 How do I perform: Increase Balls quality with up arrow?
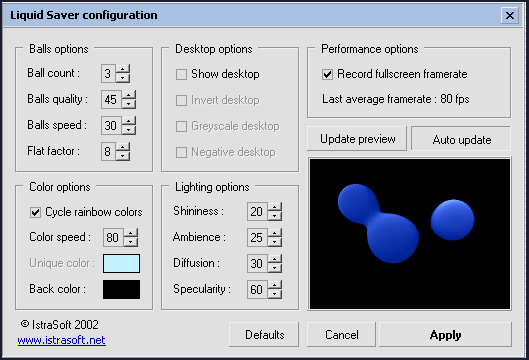coord(129,95)
